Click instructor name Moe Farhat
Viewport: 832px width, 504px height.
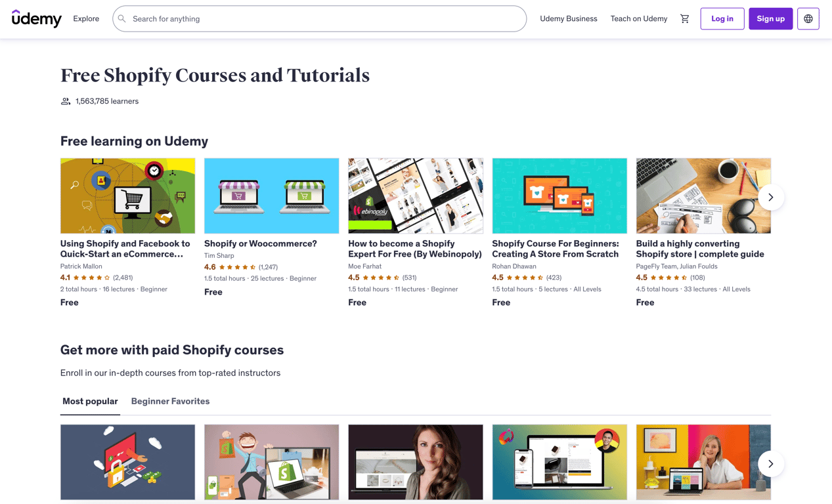point(363,266)
